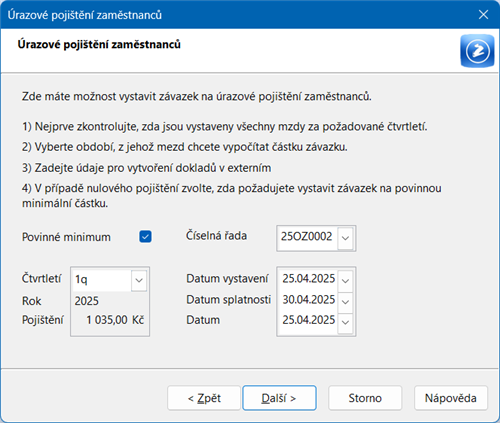Open the bottom Datum date picker arrow
Image resolution: width=500 pixels, height=423 pixels.
(x=345, y=322)
